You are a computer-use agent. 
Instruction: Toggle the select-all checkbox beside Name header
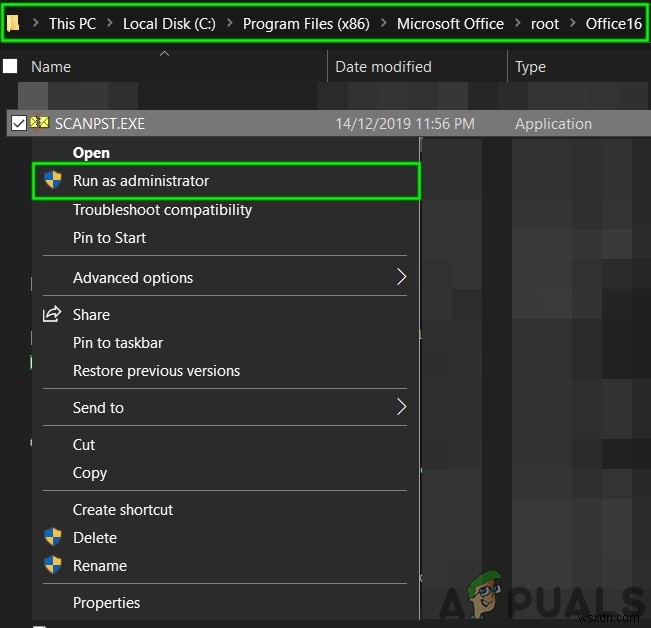[10, 66]
